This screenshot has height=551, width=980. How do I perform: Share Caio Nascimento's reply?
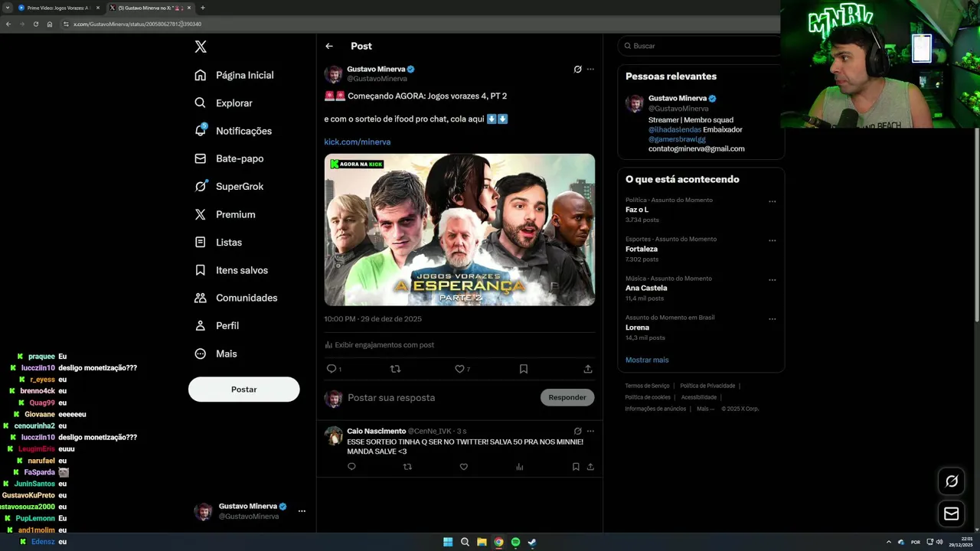pos(590,467)
